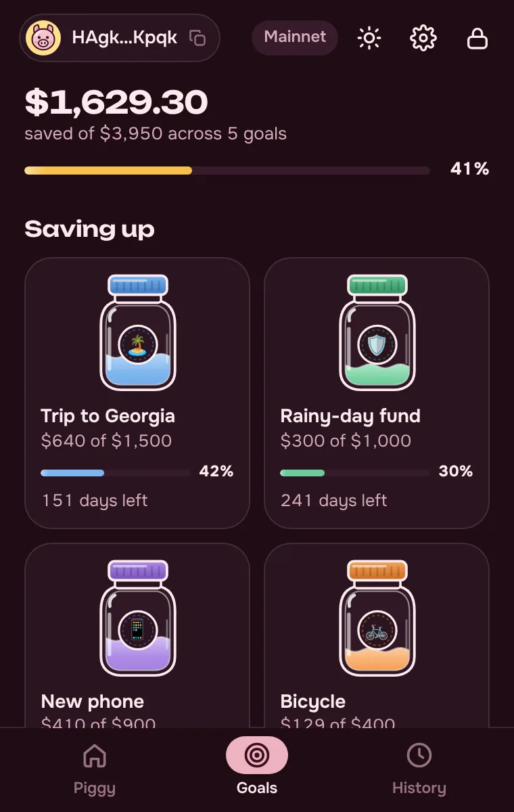
Task: Click the pig avatar icon
Action: 43,38
